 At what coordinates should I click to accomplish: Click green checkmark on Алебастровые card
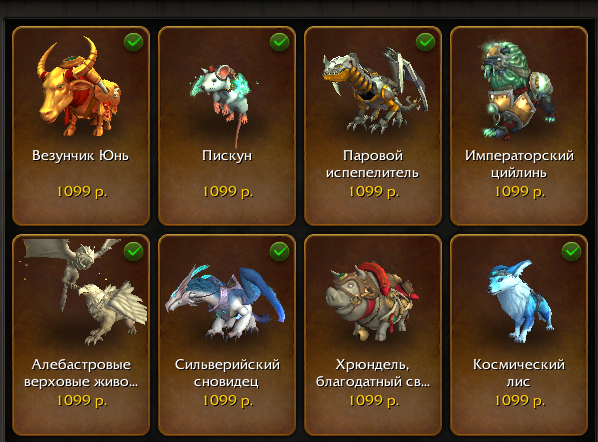(x=133, y=251)
